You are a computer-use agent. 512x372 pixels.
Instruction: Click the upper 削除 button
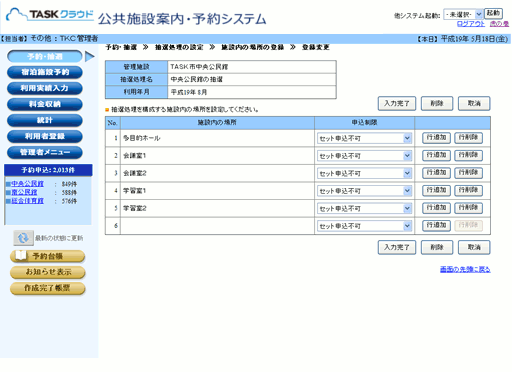[x=437, y=103]
